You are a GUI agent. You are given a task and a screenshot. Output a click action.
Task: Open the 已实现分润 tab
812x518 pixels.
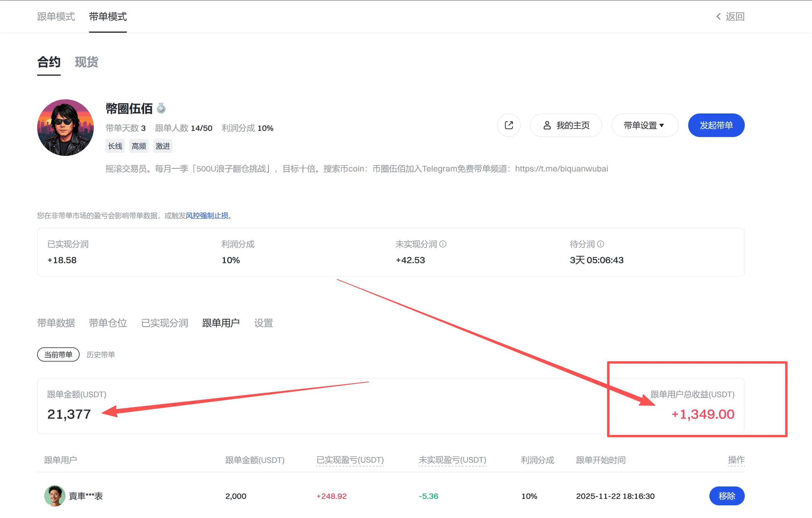pos(165,323)
